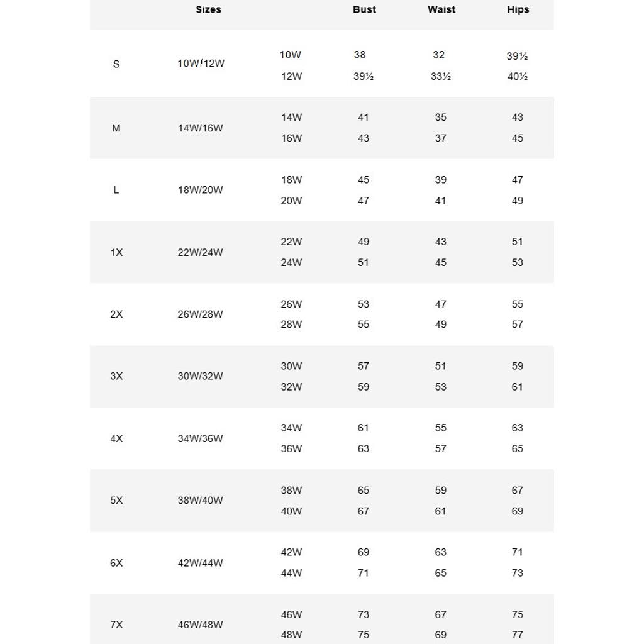Click the Waist column header
The height and width of the screenshot is (644, 644).
(x=441, y=9)
